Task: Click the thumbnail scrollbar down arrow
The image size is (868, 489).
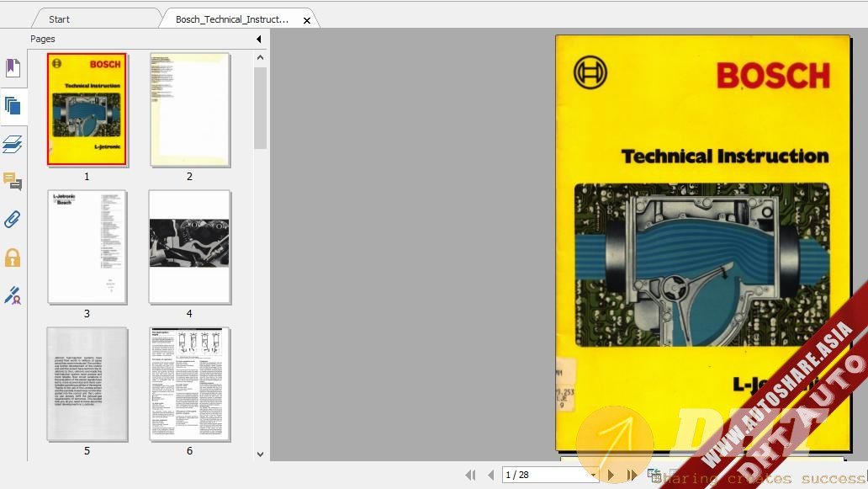Action: (260, 454)
